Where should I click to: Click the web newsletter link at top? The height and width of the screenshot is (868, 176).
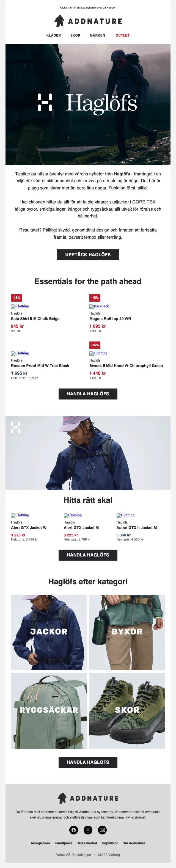88,7
